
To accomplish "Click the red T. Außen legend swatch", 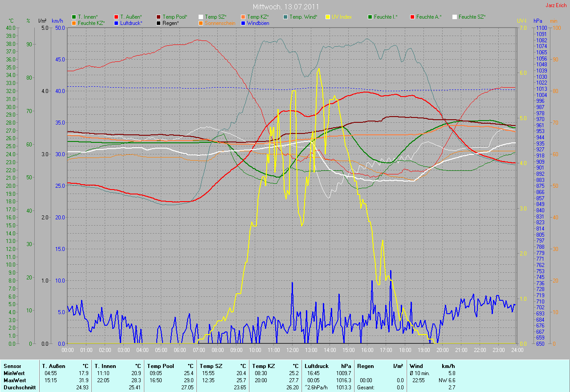I will pyautogui.click(x=116, y=17).
